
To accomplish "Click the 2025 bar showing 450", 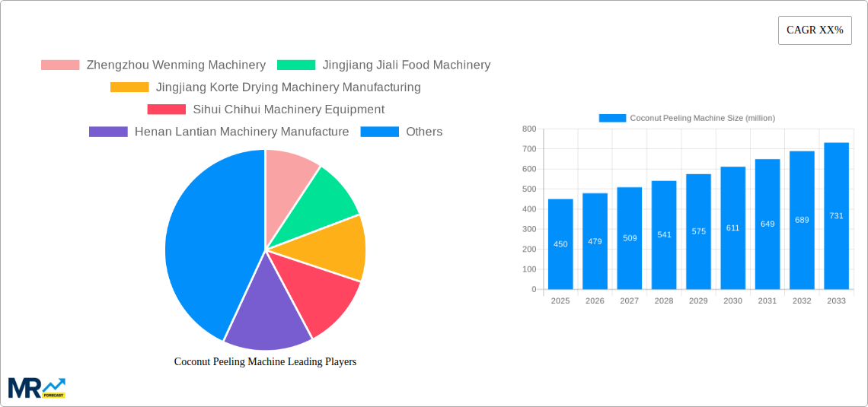I will (560, 244).
